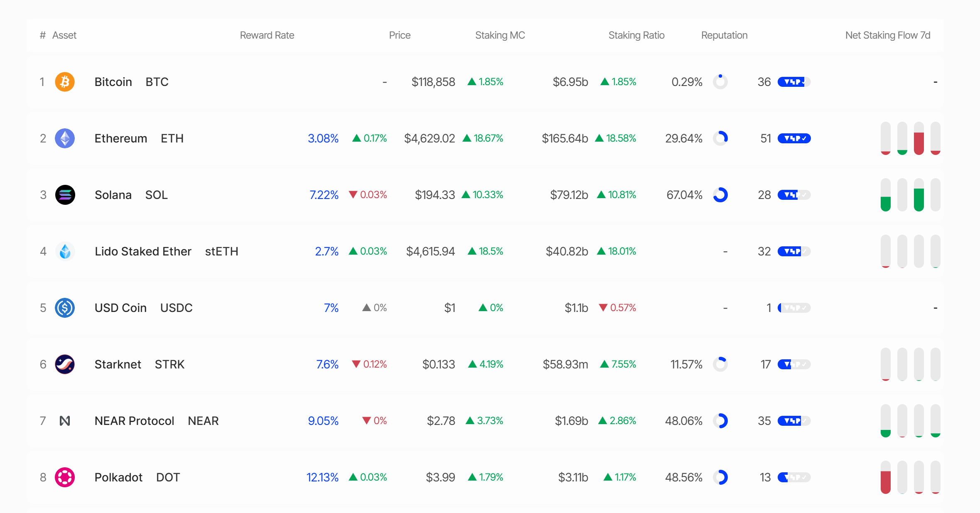The image size is (980, 513).
Task: Open the NEAR Protocol name link
Action: [134, 421]
